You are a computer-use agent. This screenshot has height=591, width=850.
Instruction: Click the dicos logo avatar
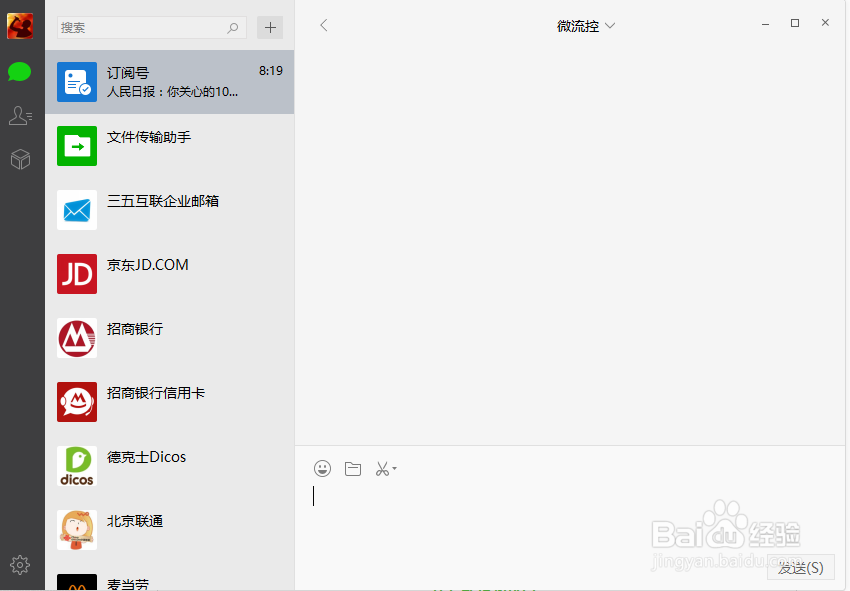coord(77,466)
